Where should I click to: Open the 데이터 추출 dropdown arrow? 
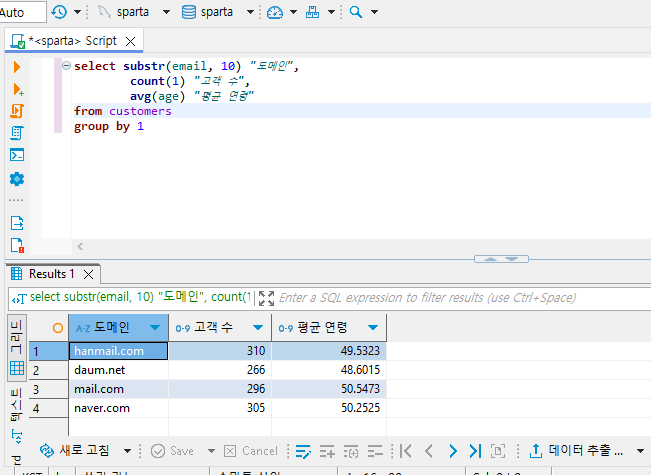640,451
